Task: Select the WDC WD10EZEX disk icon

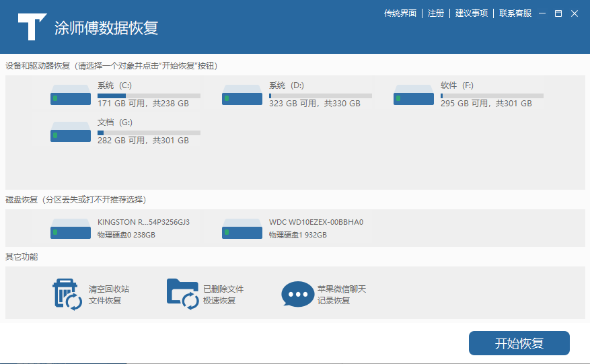Action: [x=242, y=229]
